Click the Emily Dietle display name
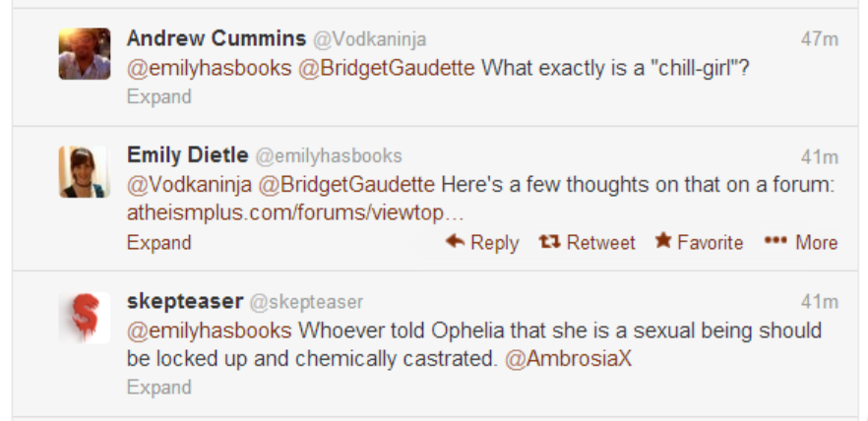868x421 pixels. [x=188, y=155]
